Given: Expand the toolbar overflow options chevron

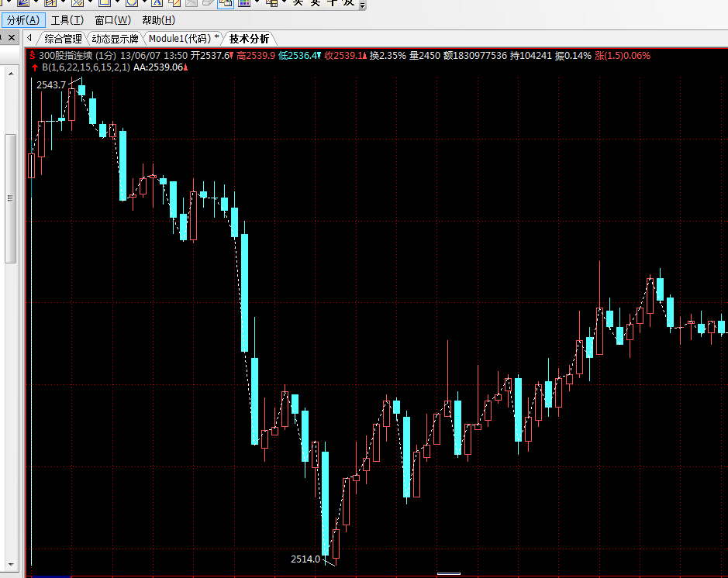Looking at the screenshot, I should pyautogui.click(x=361, y=5).
